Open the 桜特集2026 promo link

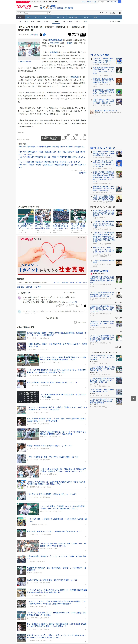(x=106, y=111)
